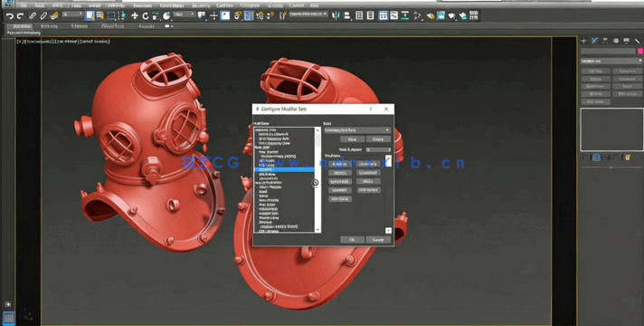644x326 pixels.
Task: Toggle Window/Crossing selection mode
Action: [121, 16]
